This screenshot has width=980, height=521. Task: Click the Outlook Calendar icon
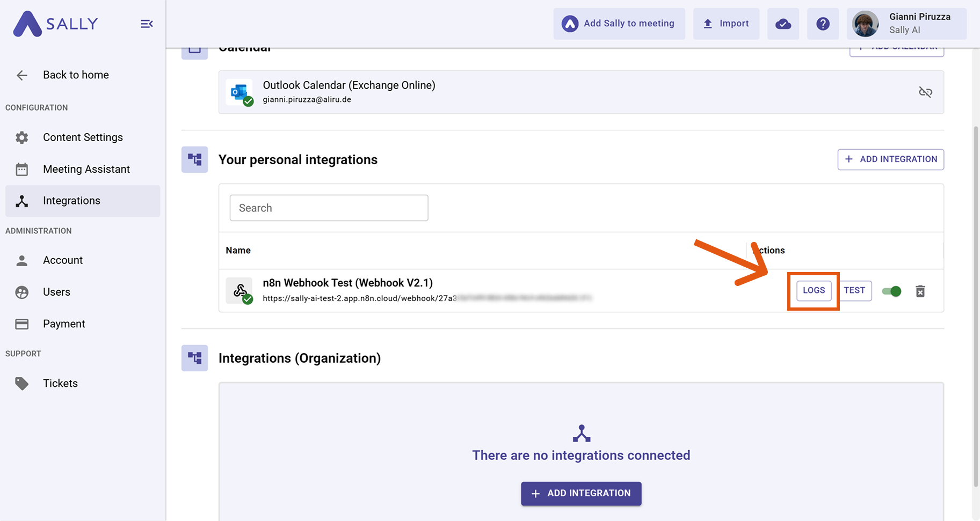239,92
